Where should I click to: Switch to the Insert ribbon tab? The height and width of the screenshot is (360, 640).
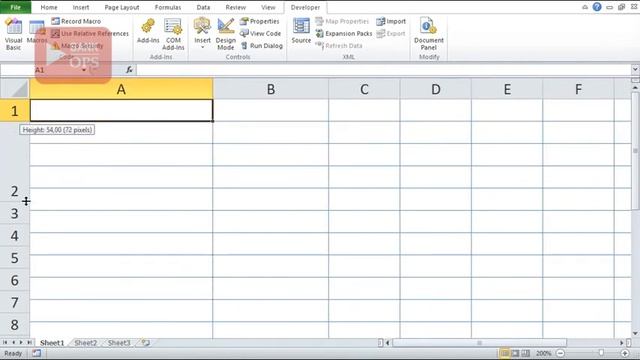click(x=81, y=7)
